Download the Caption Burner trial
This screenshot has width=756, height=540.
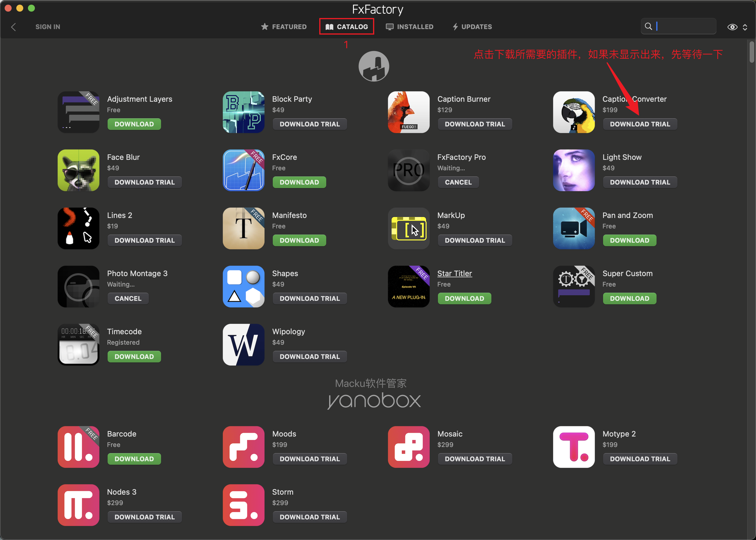[475, 124]
